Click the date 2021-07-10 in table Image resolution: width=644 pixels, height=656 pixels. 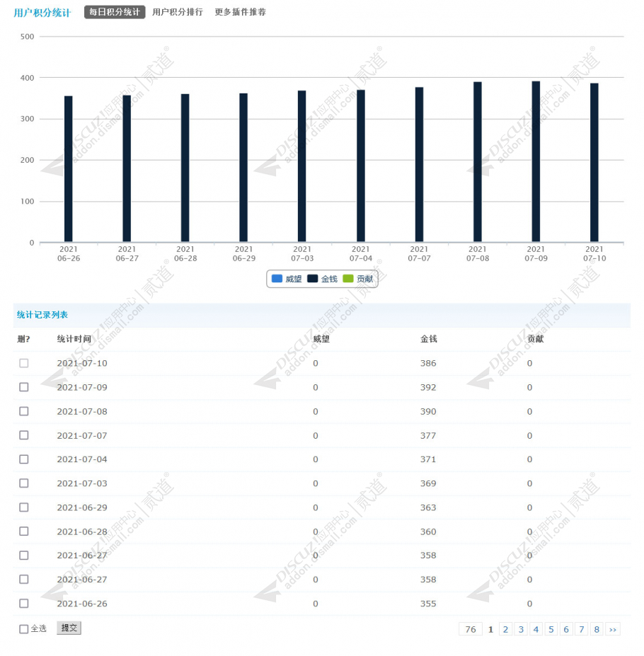coord(82,363)
